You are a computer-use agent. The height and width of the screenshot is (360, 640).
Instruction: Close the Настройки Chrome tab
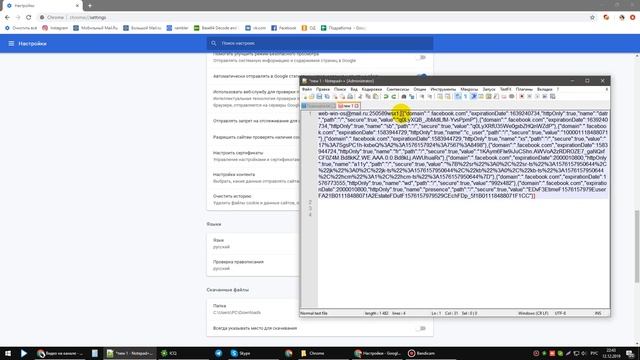(77, 6)
